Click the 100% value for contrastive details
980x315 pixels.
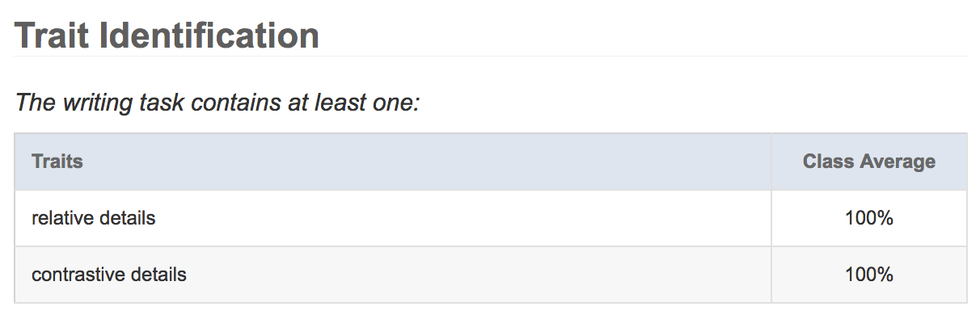[x=869, y=275]
